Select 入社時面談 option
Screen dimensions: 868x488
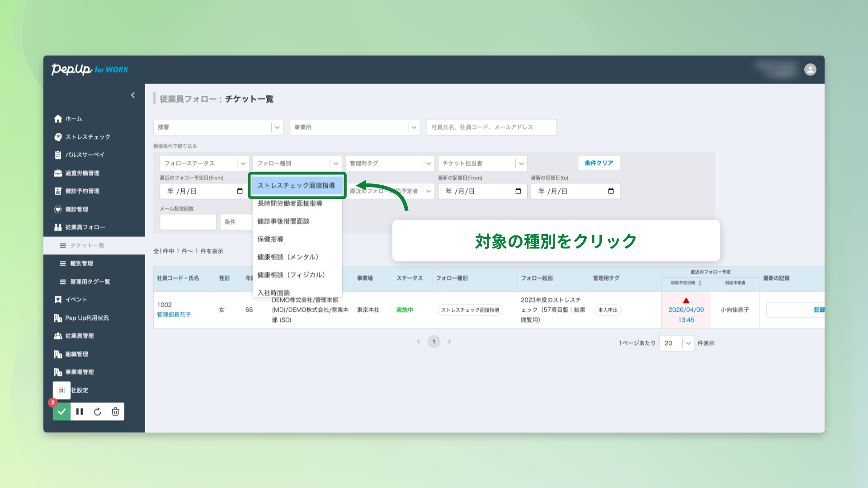click(297, 292)
